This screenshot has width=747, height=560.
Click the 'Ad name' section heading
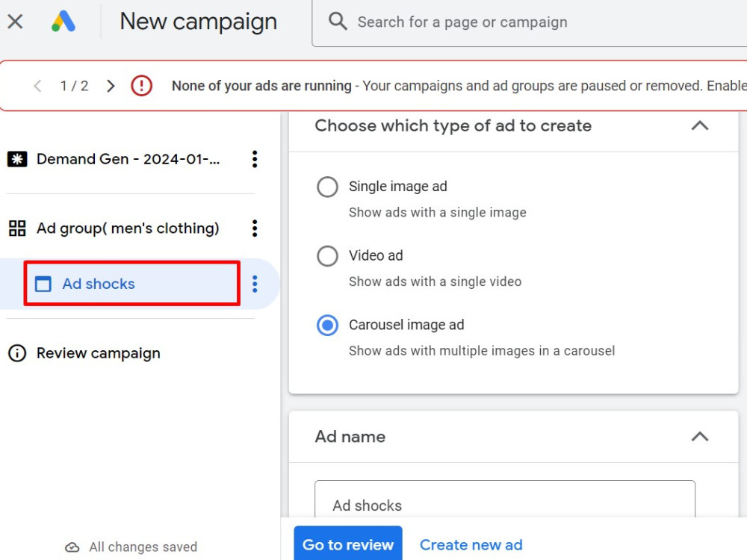coord(350,437)
